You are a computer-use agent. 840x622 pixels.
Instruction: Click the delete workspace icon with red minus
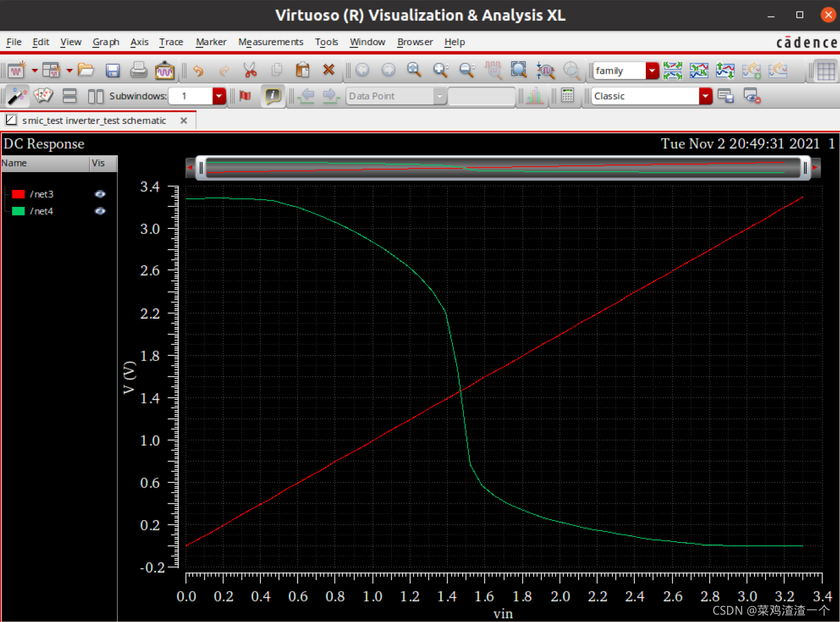click(x=752, y=96)
